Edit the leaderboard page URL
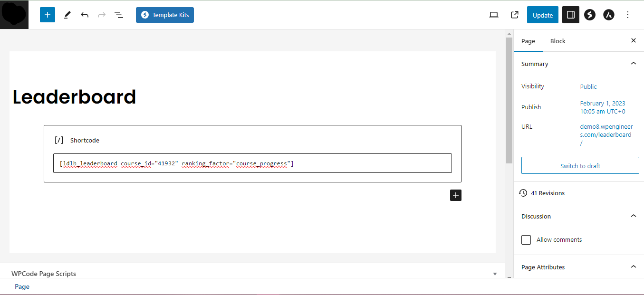The height and width of the screenshot is (295, 644). pos(606,134)
